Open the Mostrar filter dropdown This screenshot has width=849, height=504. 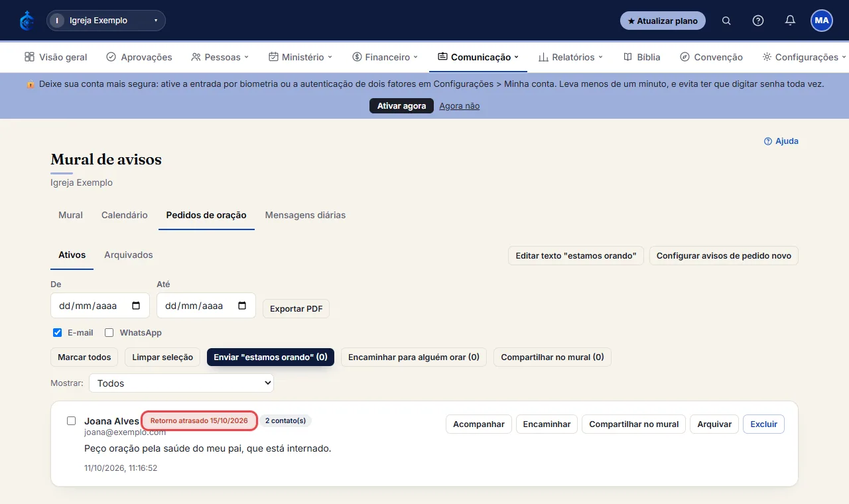coord(181,383)
